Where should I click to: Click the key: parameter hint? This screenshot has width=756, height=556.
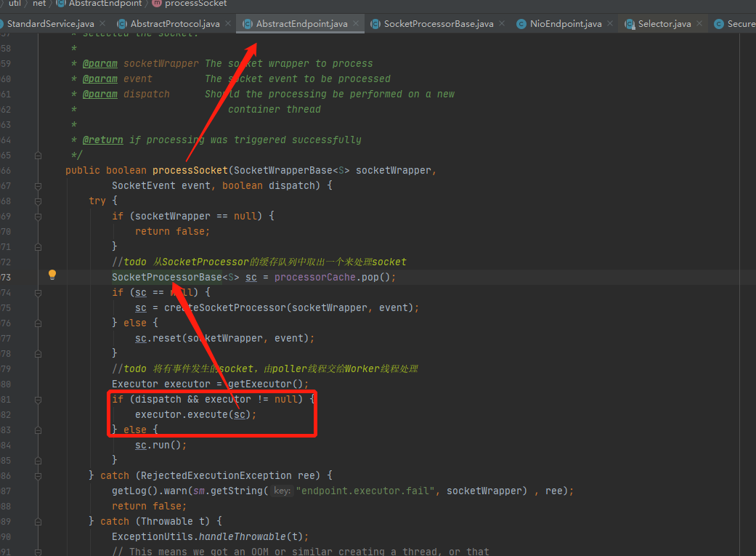(x=282, y=491)
